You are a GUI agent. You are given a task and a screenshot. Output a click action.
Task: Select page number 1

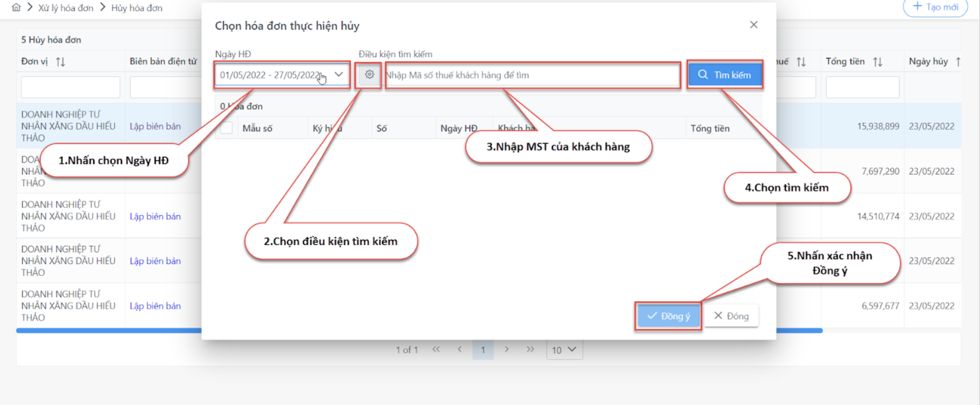(x=483, y=350)
